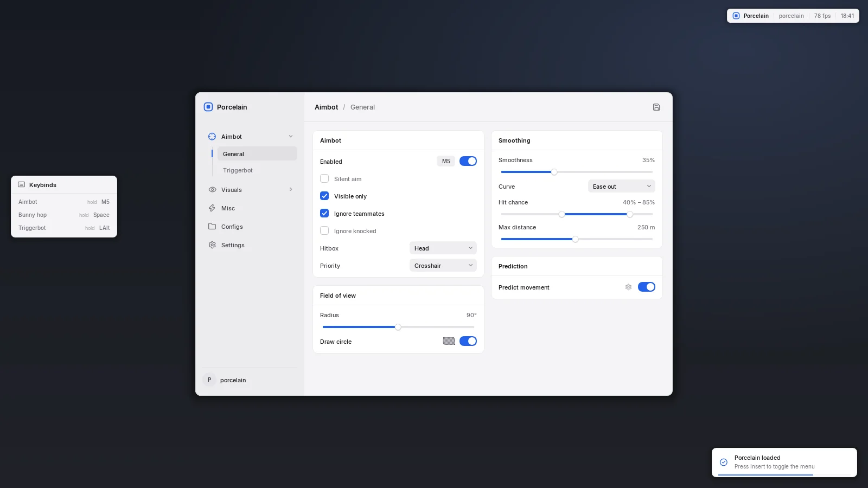Check the Silent aim checkbox

[324, 179]
